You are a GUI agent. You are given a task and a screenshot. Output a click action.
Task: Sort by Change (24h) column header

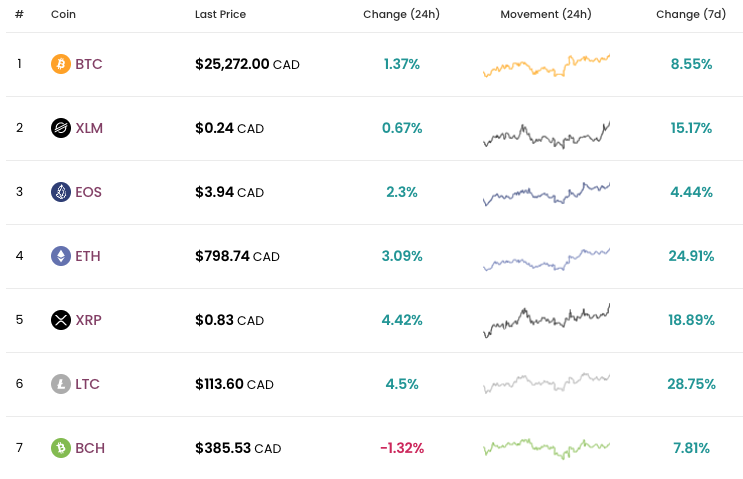[x=401, y=15]
